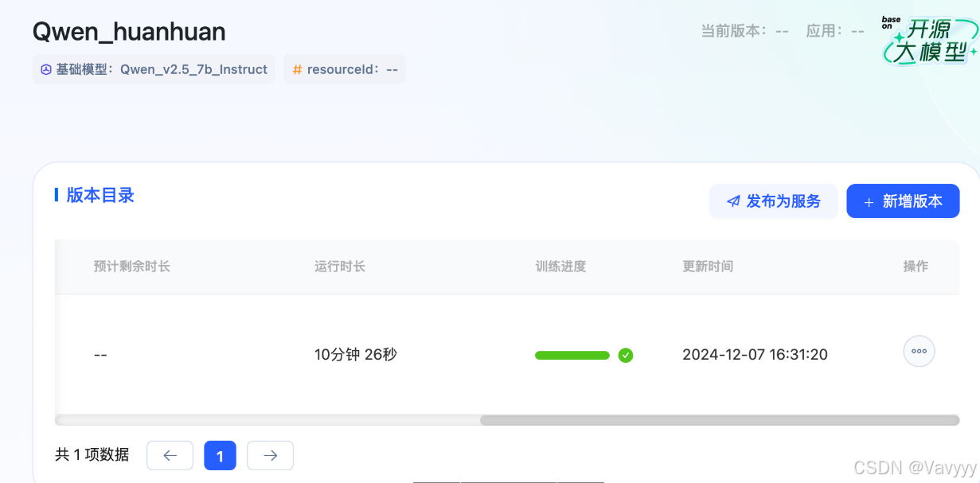
Task: Click the green training-complete checkmark icon
Action: 626,355
